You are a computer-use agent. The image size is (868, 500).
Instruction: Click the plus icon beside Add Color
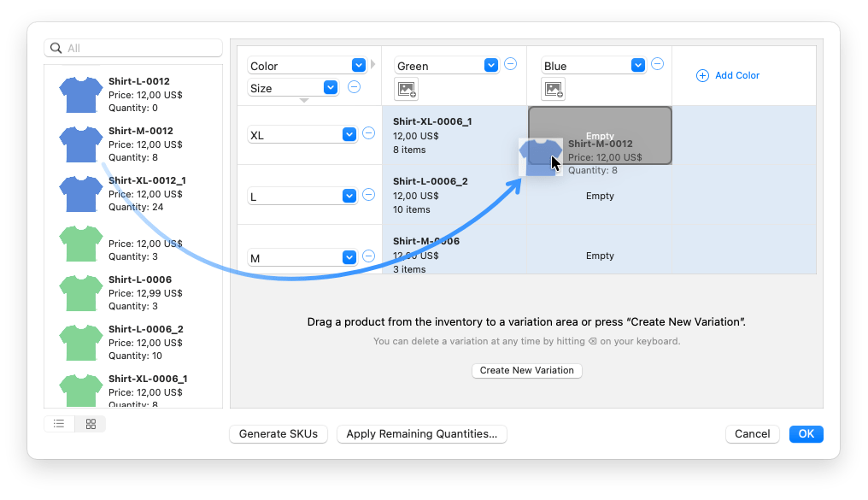click(x=701, y=75)
